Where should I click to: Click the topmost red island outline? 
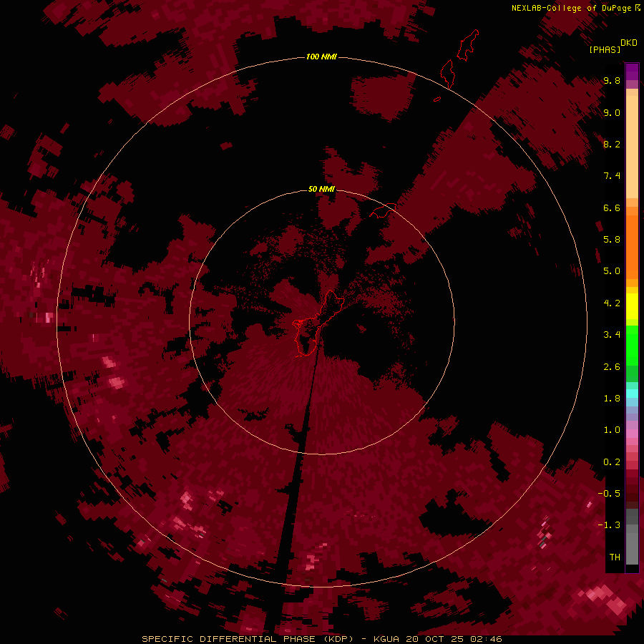pyautogui.click(x=469, y=45)
